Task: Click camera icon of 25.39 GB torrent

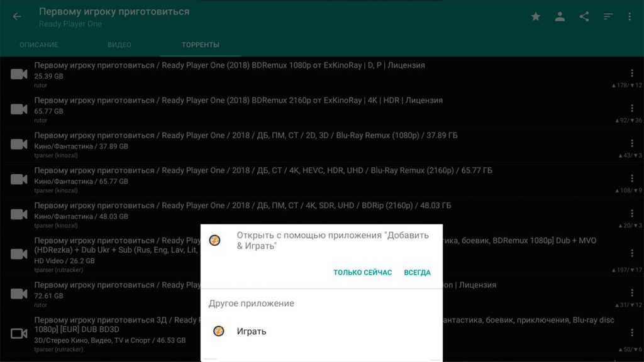Action: tap(19, 74)
